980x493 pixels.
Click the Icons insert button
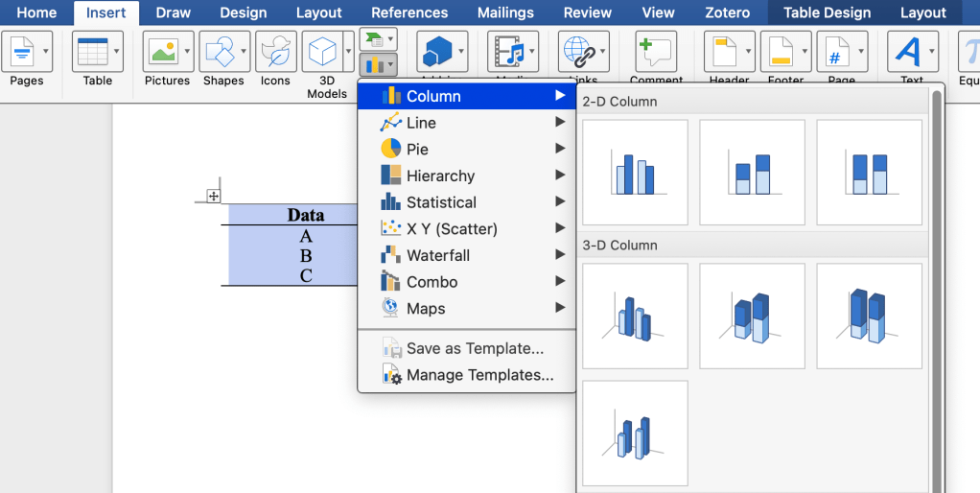coord(275,51)
